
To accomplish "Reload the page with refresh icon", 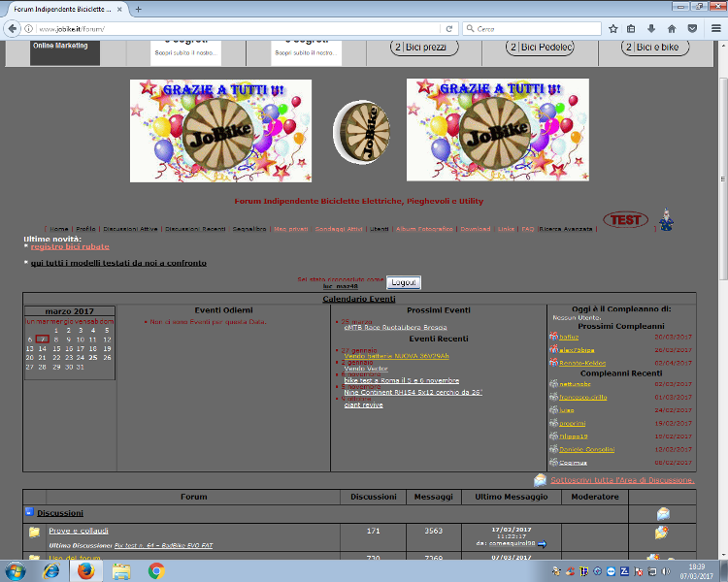I will [x=449, y=29].
